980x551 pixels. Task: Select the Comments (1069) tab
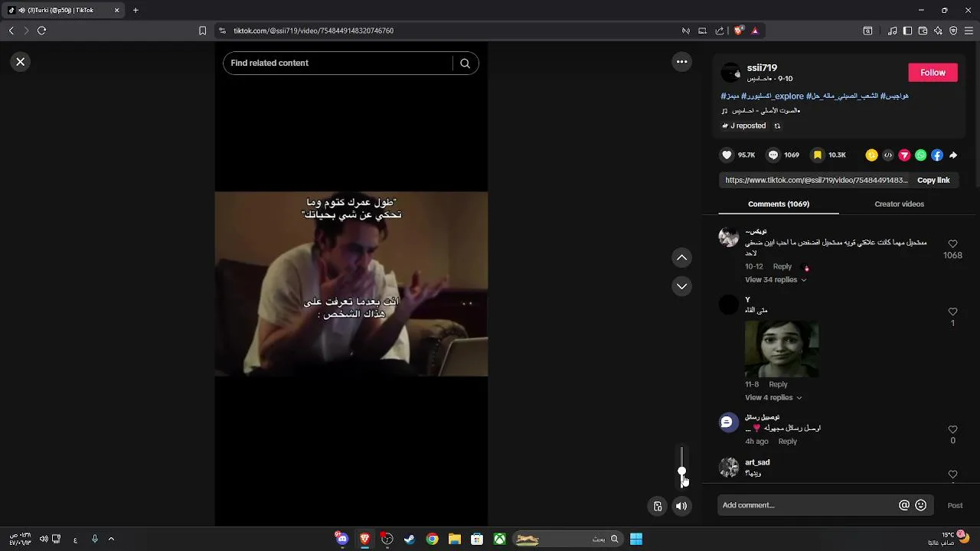click(779, 204)
